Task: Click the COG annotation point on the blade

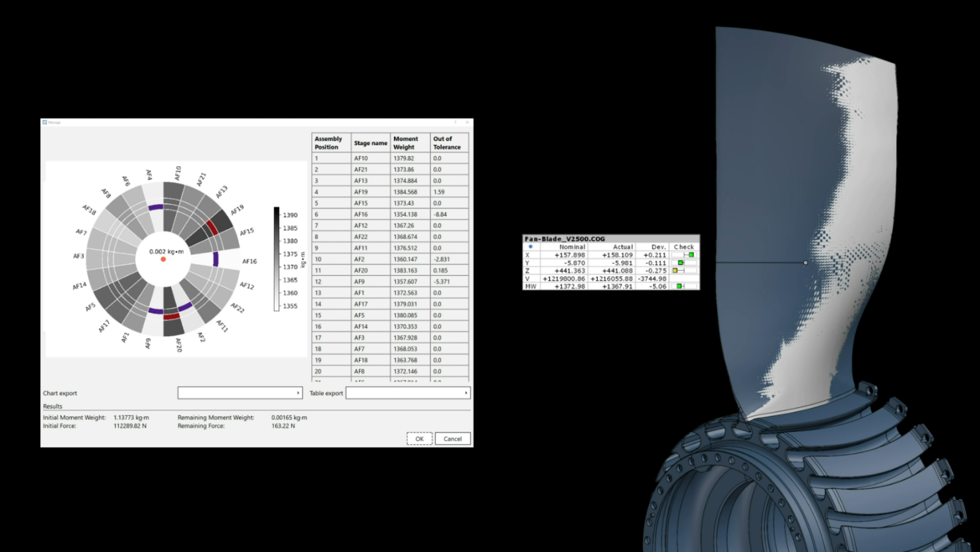Action: click(805, 263)
